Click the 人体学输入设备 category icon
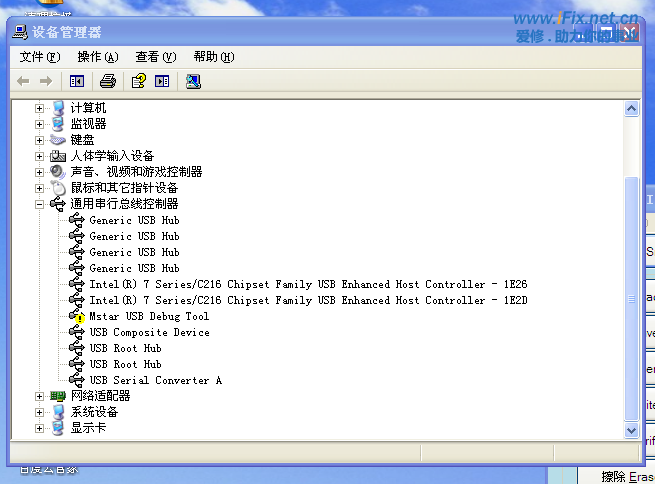655x484 pixels. [58, 156]
